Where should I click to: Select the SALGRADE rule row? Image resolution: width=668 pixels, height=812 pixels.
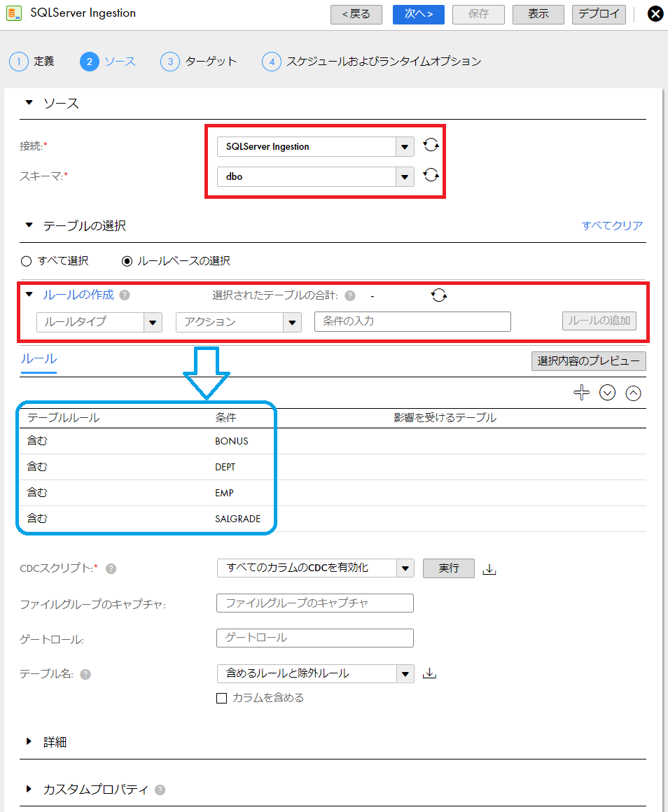click(333, 519)
